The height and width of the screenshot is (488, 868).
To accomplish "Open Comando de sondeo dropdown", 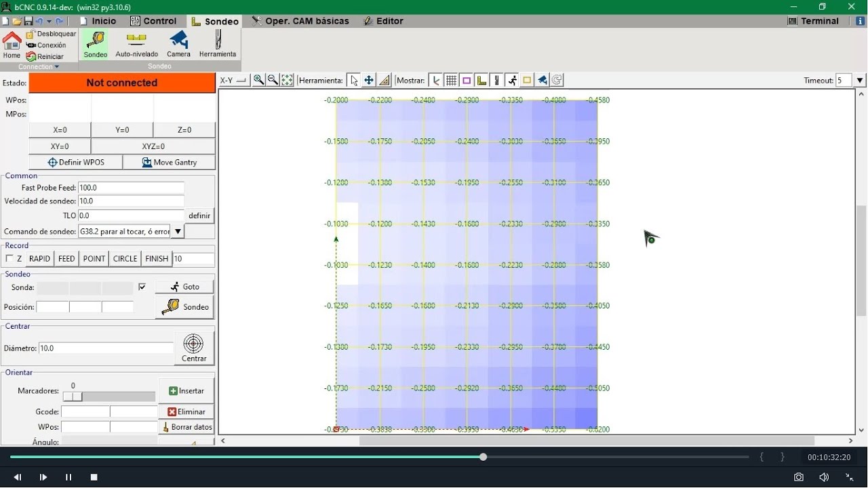I will (x=178, y=232).
